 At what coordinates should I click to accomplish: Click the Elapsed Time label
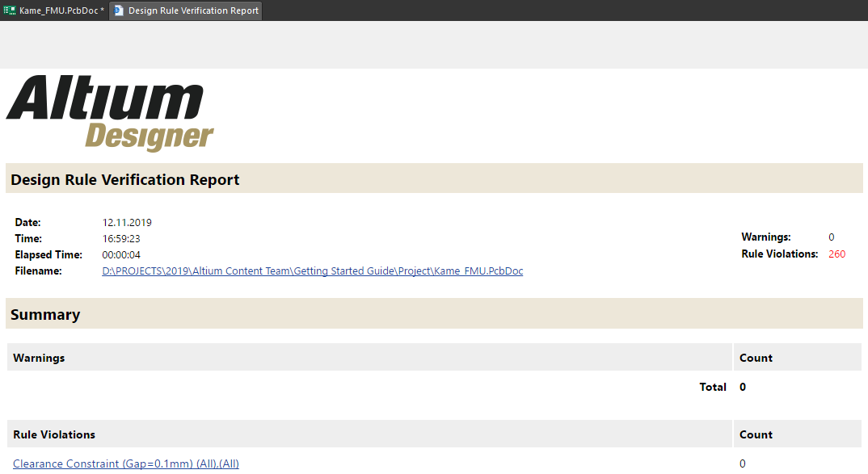48,254
